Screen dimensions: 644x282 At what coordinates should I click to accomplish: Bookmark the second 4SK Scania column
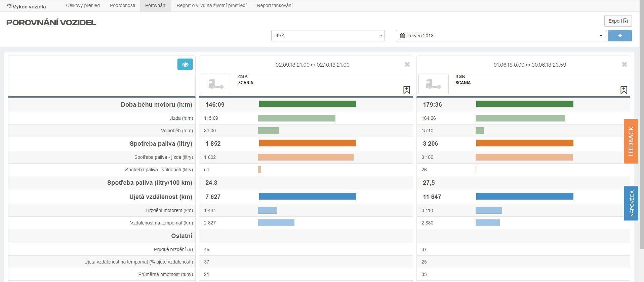[x=624, y=90]
